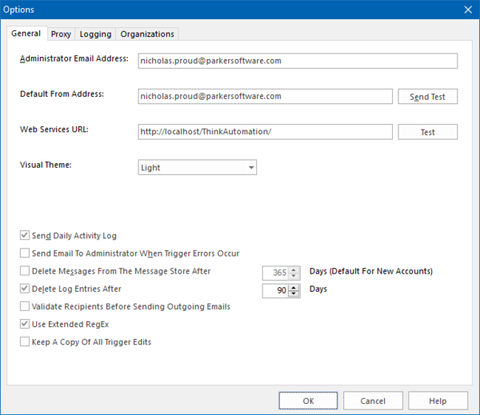Enable Validate Recipients Before Sending Outgoing Emails
480x415 pixels.
pyautogui.click(x=25, y=306)
